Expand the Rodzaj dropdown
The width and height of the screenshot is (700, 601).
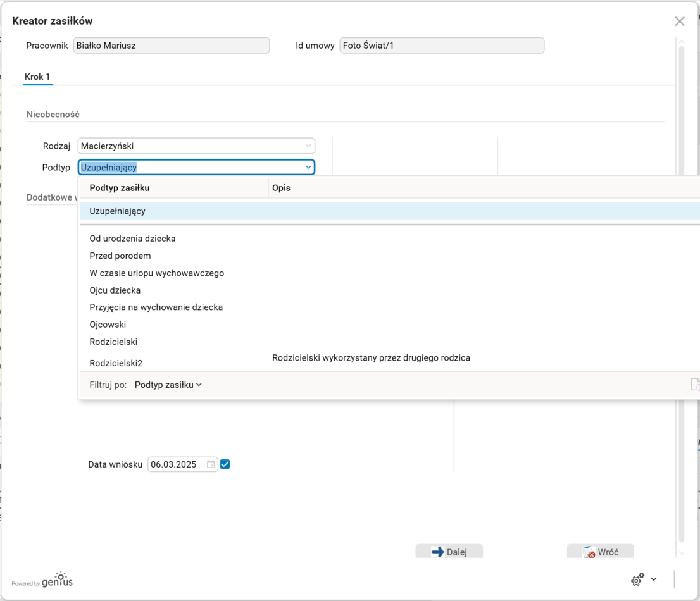coord(308,146)
